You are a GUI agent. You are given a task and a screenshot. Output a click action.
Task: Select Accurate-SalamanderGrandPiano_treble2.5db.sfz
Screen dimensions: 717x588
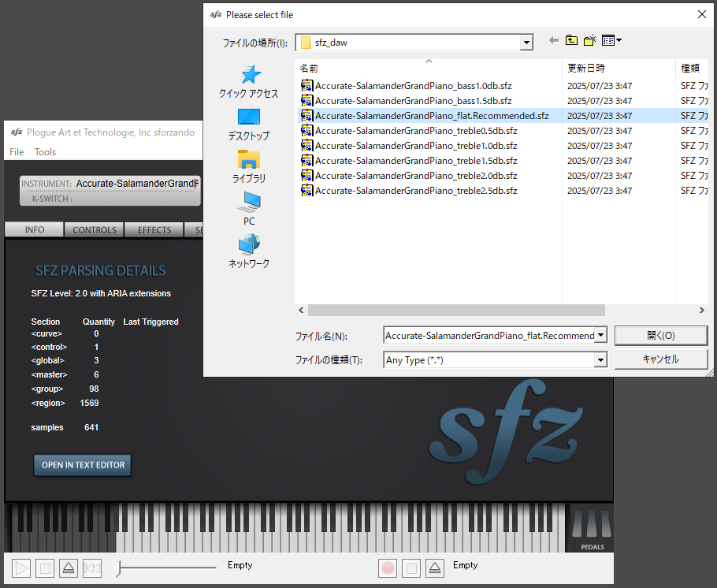tap(416, 191)
